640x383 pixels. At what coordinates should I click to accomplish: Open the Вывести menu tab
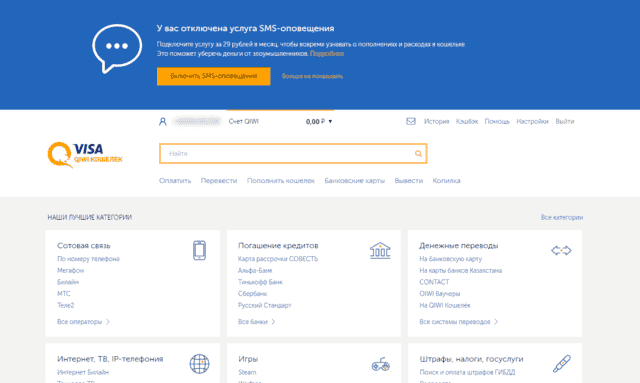point(409,180)
